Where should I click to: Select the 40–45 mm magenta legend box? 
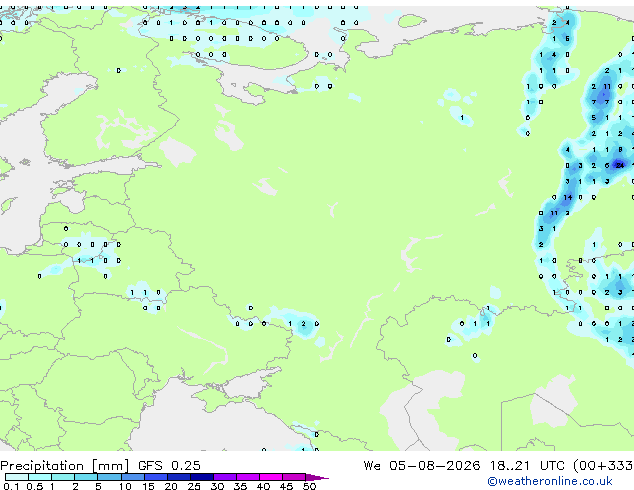coord(271,477)
